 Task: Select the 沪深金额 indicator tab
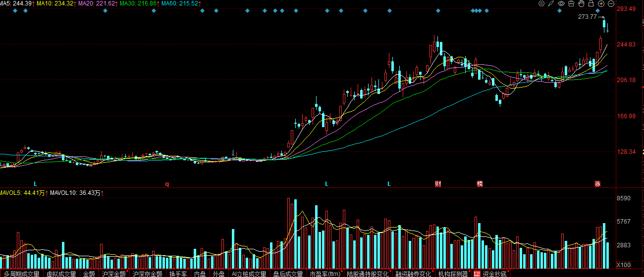click(113, 274)
